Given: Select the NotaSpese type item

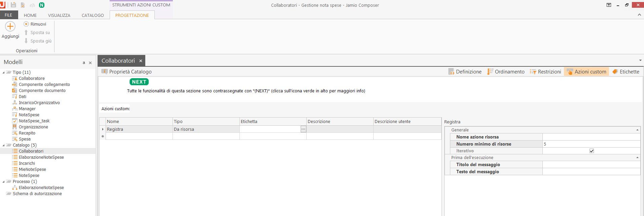Looking at the screenshot, I should tap(29, 115).
